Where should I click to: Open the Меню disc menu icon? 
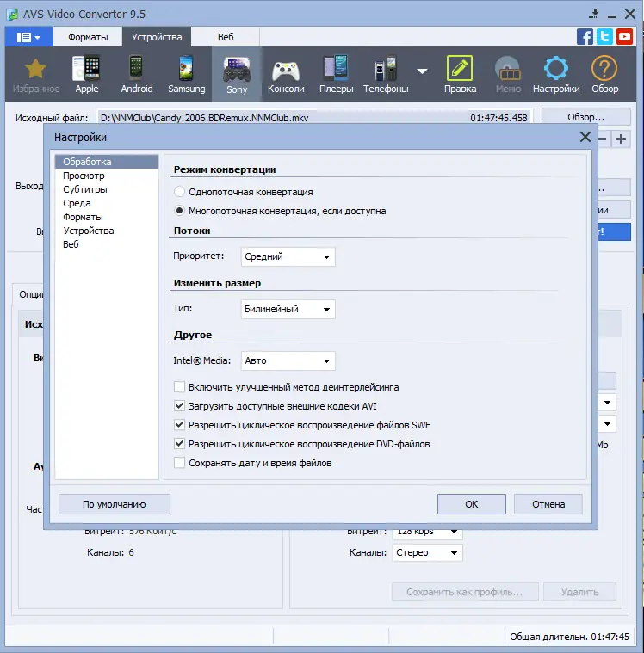tap(508, 74)
